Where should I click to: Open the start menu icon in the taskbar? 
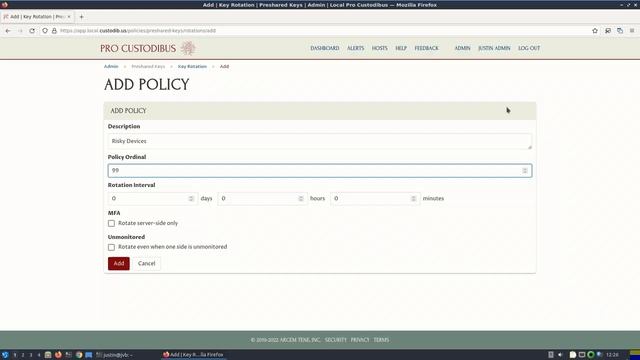(x=5, y=355)
